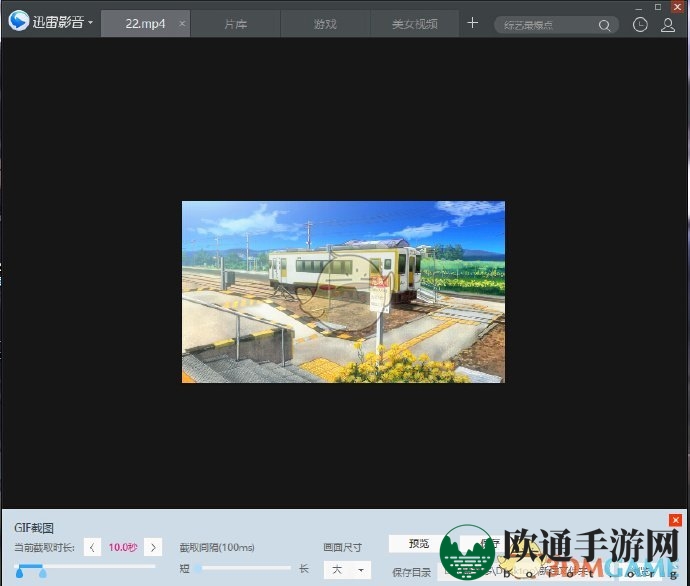Decrease capture duration with left arrow
Viewport: 690px width, 586px height.
[92, 547]
